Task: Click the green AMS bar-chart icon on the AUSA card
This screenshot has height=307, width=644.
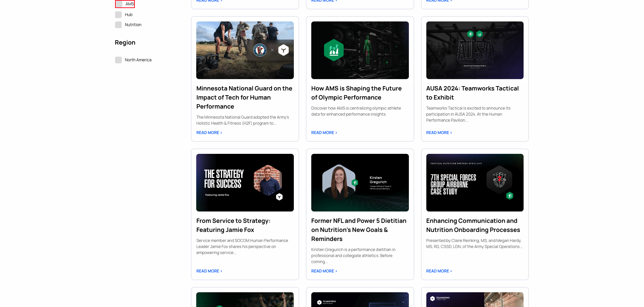Action: (x=480, y=35)
